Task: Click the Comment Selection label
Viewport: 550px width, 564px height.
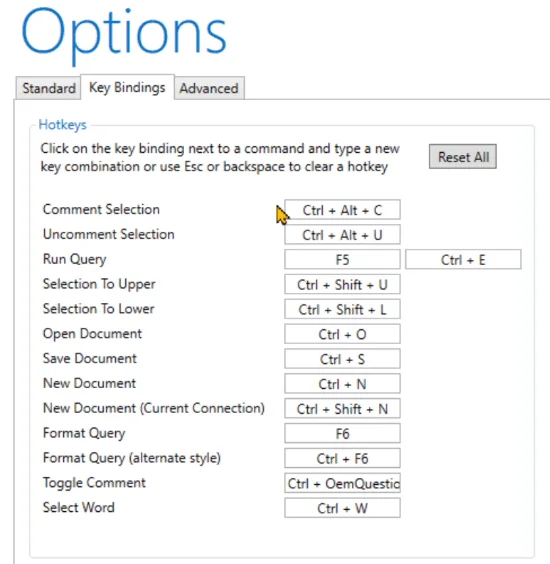Action: [x=101, y=209]
